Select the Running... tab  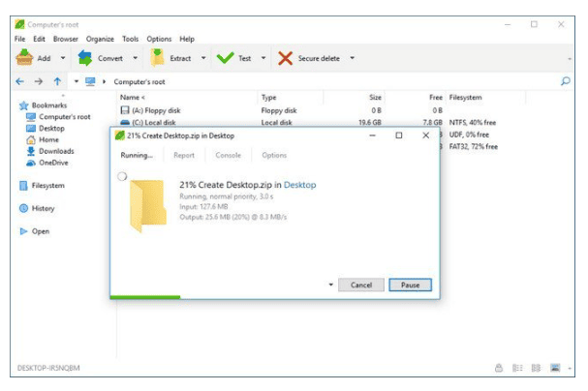coord(137,155)
